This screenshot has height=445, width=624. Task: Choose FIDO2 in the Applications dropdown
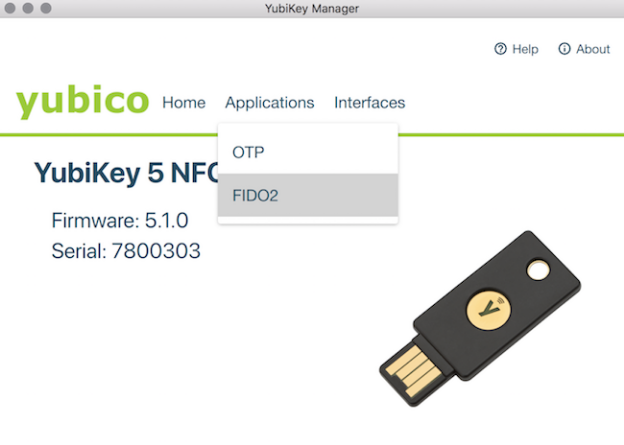click(255, 195)
